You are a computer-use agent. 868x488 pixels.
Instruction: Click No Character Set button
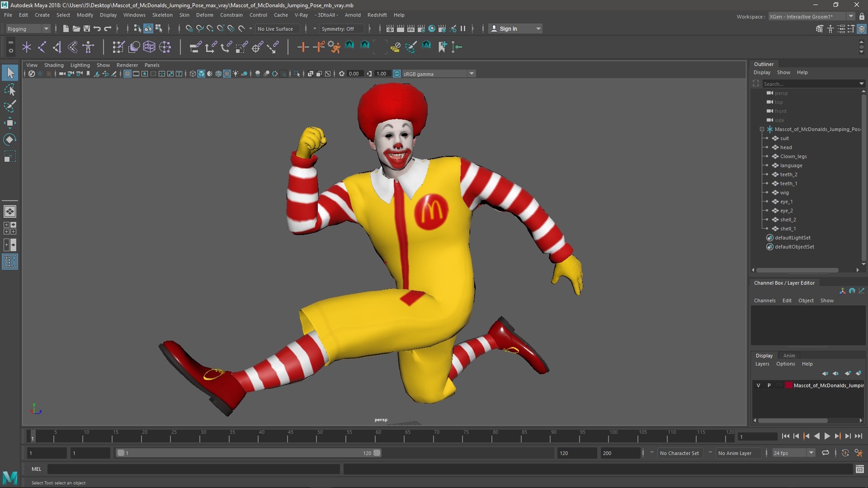point(679,453)
